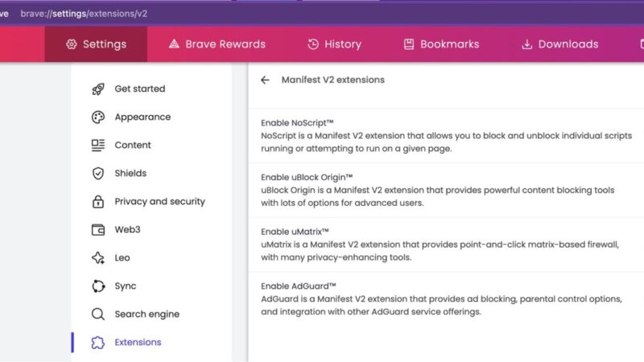This screenshot has width=644, height=362.
Task: Click the layout icon beside Content
Action: [x=98, y=145]
